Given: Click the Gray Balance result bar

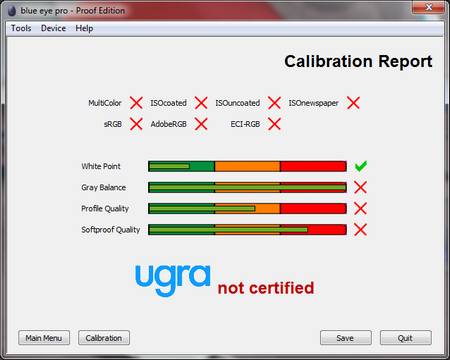Looking at the screenshot, I should (247, 187).
